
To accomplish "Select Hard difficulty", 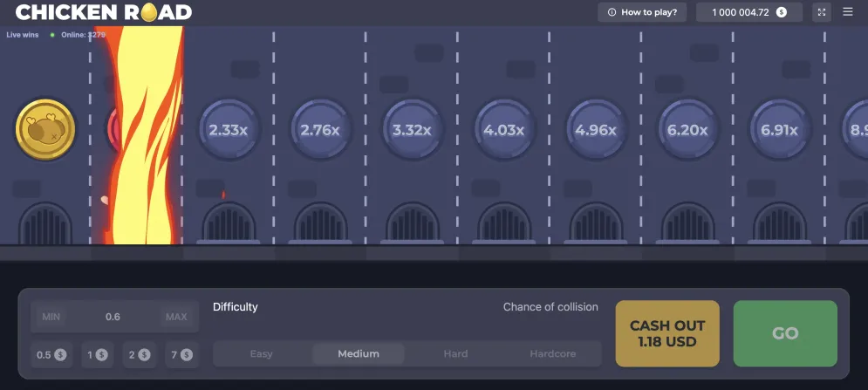I will 455,353.
